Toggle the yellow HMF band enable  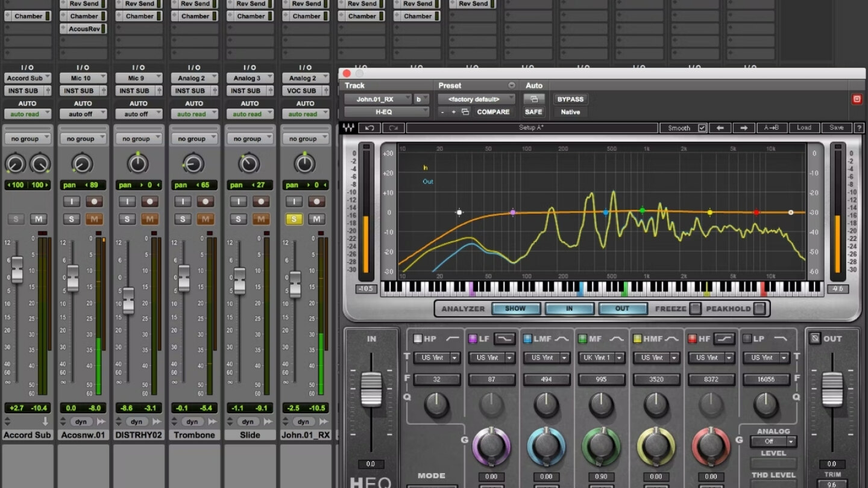click(638, 339)
